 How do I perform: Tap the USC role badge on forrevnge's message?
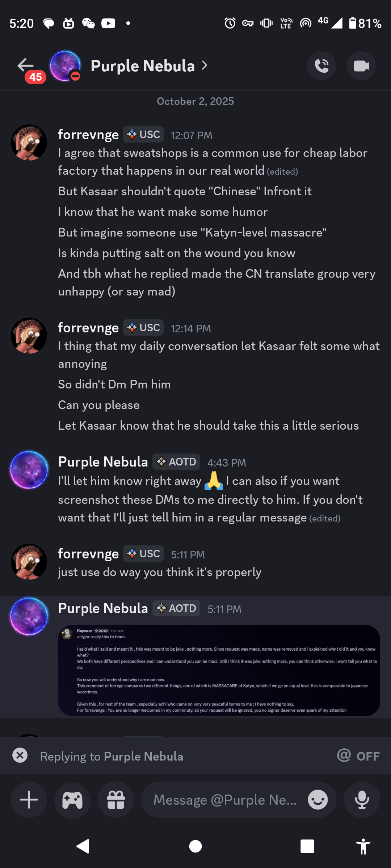(x=143, y=134)
